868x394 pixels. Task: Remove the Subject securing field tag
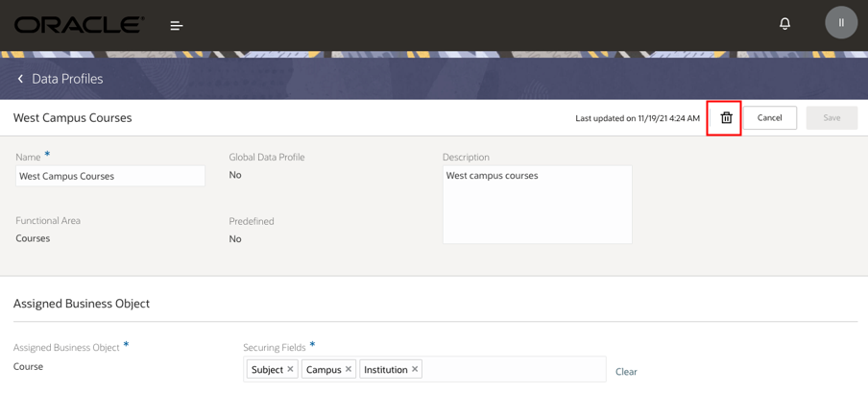click(291, 370)
